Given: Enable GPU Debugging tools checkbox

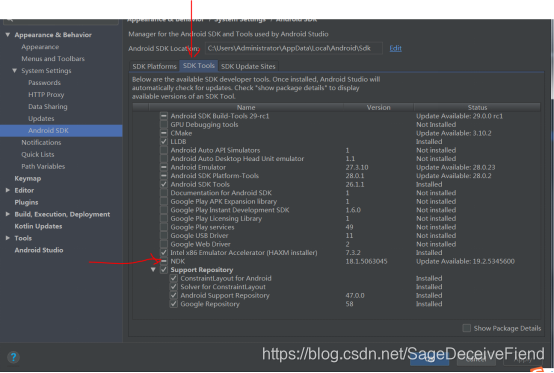Looking at the screenshot, I should click(x=164, y=124).
